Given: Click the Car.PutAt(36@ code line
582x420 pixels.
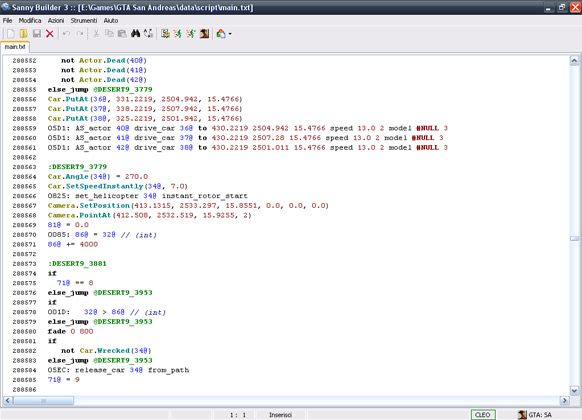Looking at the screenshot, I should click(x=145, y=99).
